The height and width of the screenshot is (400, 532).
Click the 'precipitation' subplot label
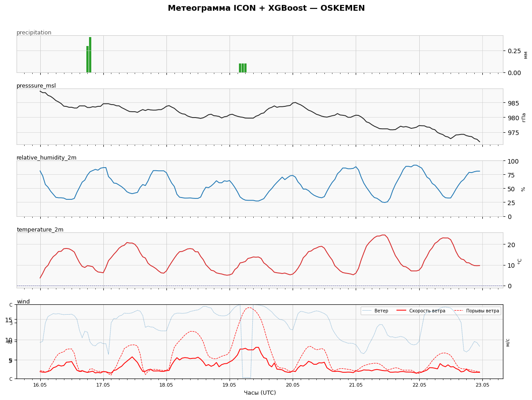click(x=34, y=33)
